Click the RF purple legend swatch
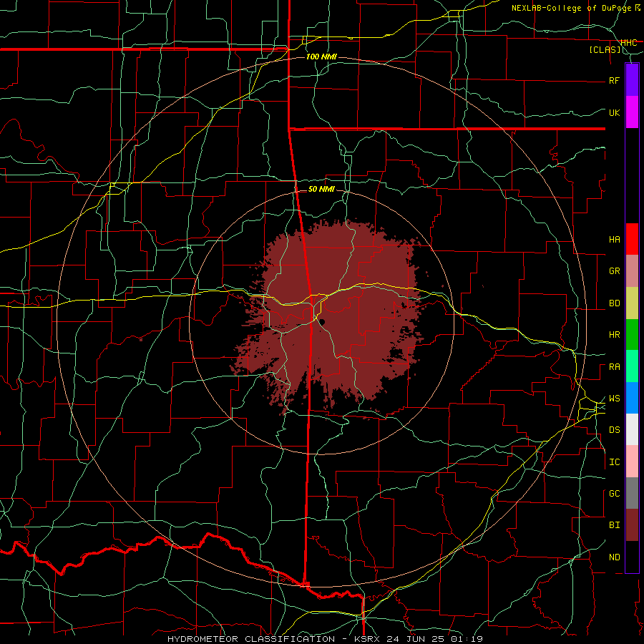 (x=632, y=80)
